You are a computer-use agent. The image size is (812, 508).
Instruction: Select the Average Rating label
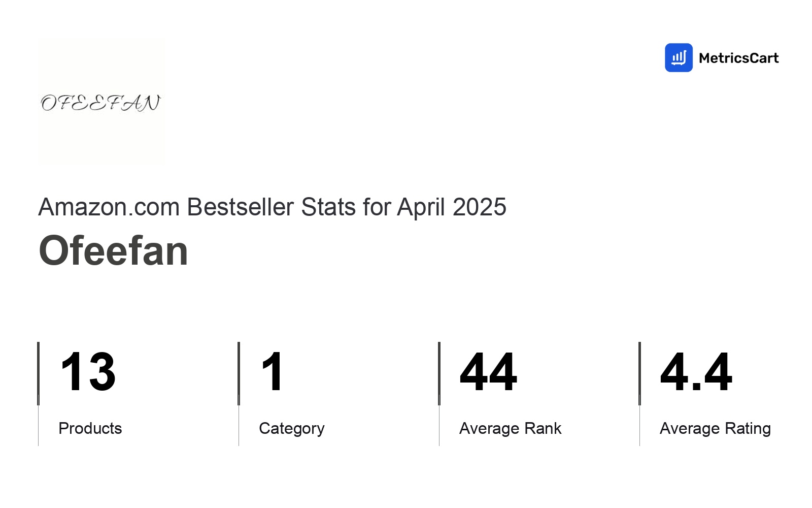coord(715,429)
